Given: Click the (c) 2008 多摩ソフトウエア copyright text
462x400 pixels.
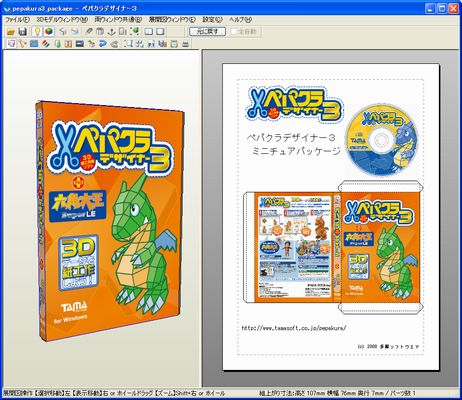Looking at the screenshot, I should point(388,347).
